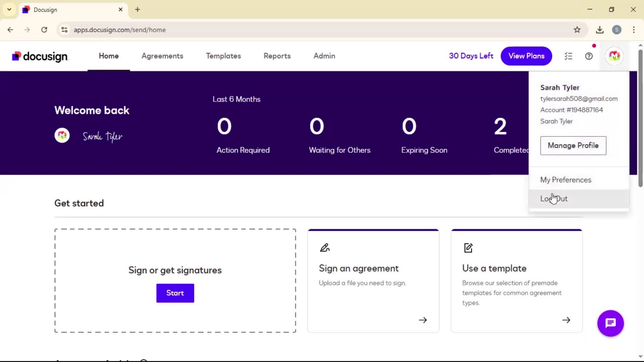Click the Welcome back heading
The image size is (644, 362).
[92, 110]
